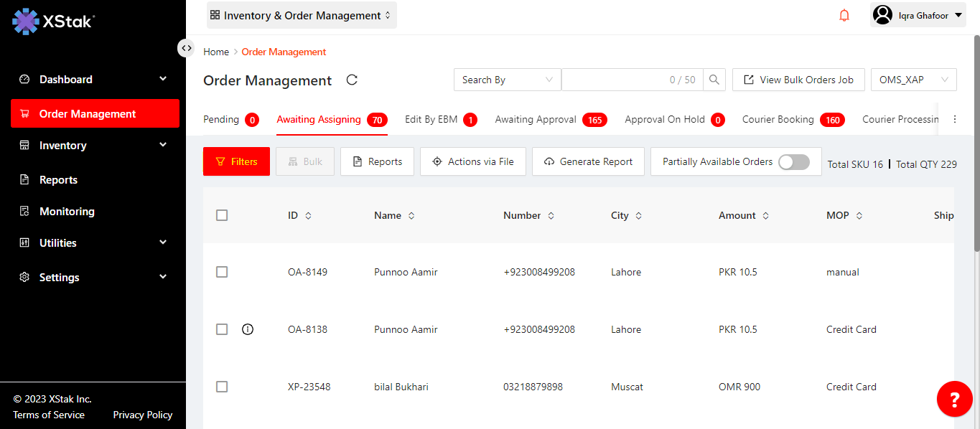Screen dimensions: 980x429
Task: Open the Search By dropdown
Action: 507,80
